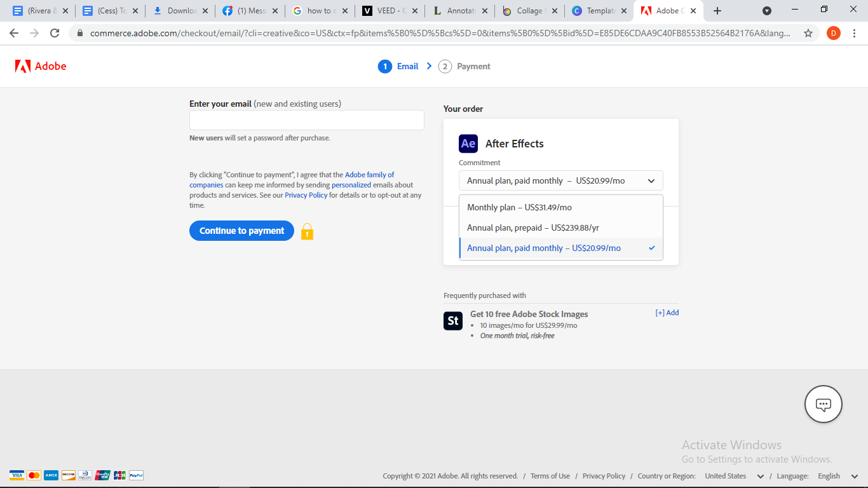Open a new browser tab
868x488 pixels.
(x=717, y=11)
